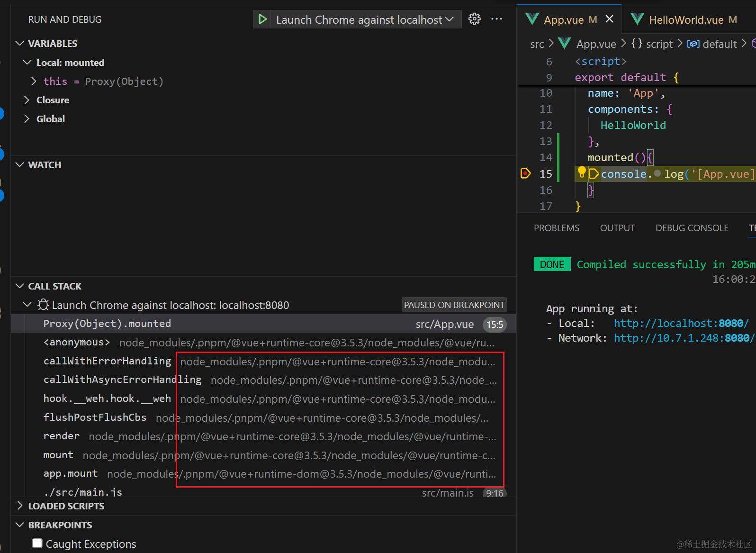Viewport: 756px width, 553px height.
Task: Click the braces icon beside script breadcrumb
Action: pyautogui.click(x=637, y=44)
